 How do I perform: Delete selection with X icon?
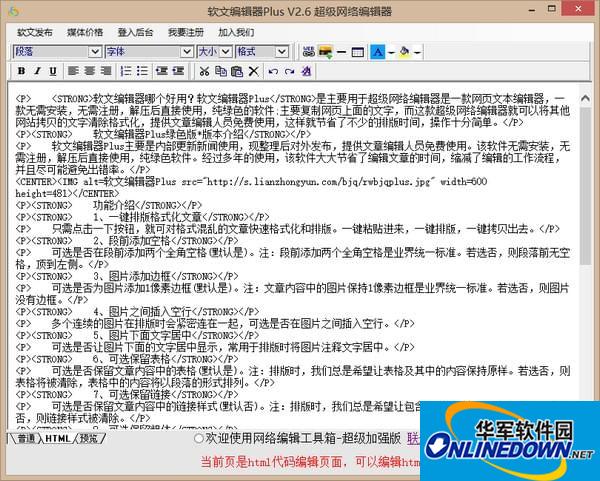[x=254, y=71]
